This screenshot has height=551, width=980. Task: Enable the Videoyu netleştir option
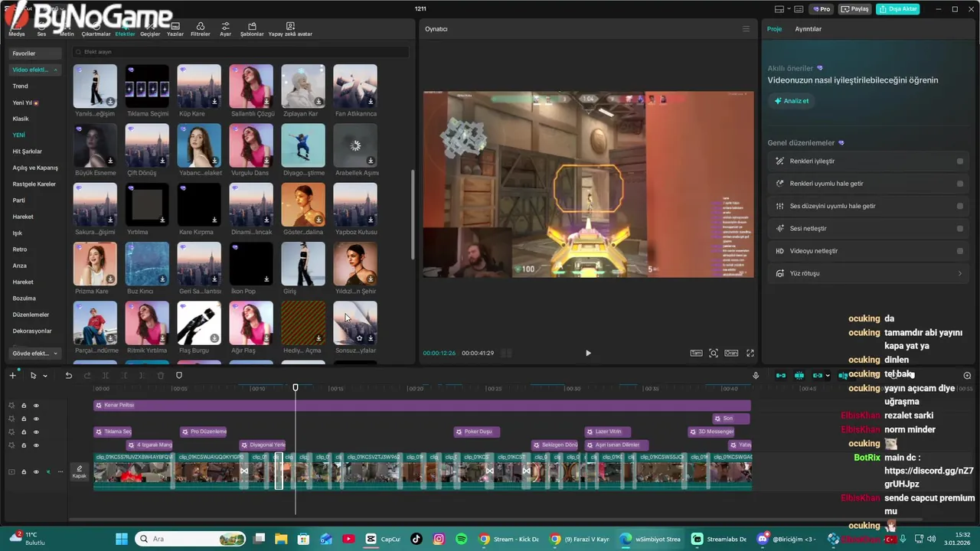(x=960, y=251)
